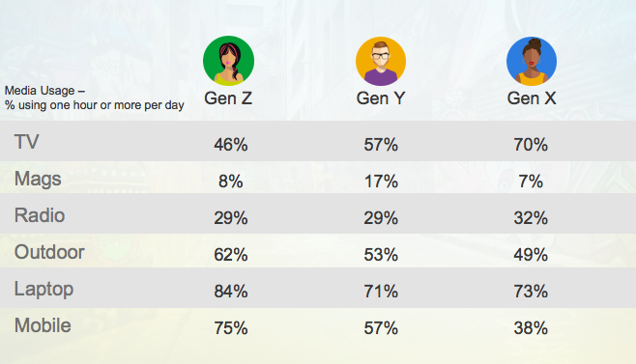This screenshot has width=636, height=364.
Task: Click the Mags row label
Action: click(x=38, y=180)
